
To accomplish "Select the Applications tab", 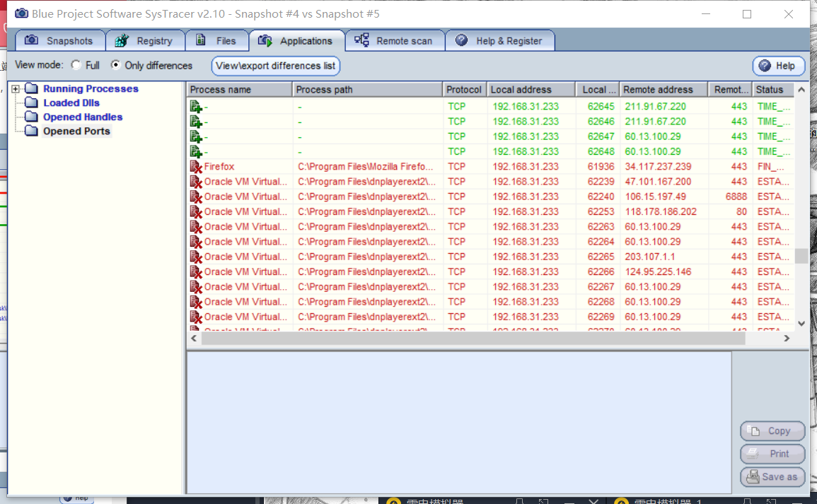I will click(296, 40).
